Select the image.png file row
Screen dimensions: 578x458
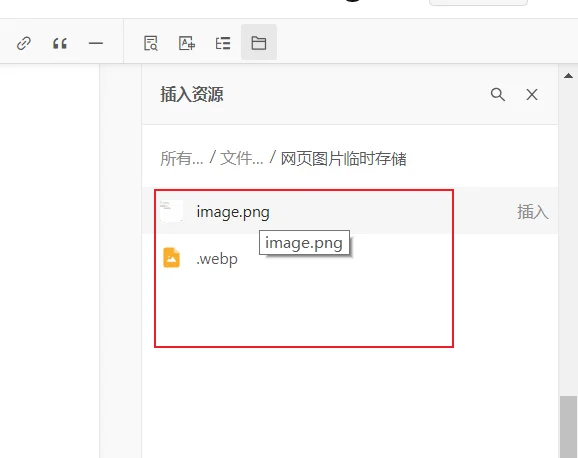pyautogui.click(x=350, y=211)
